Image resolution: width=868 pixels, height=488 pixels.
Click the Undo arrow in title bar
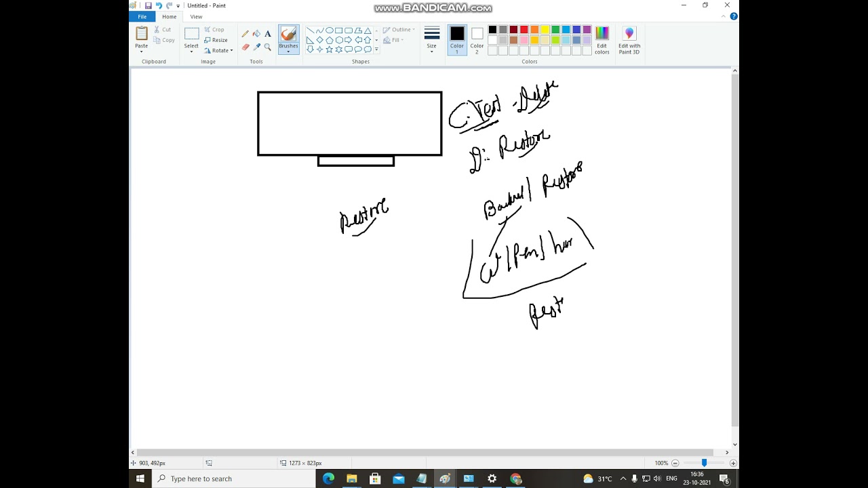click(x=159, y=5)
